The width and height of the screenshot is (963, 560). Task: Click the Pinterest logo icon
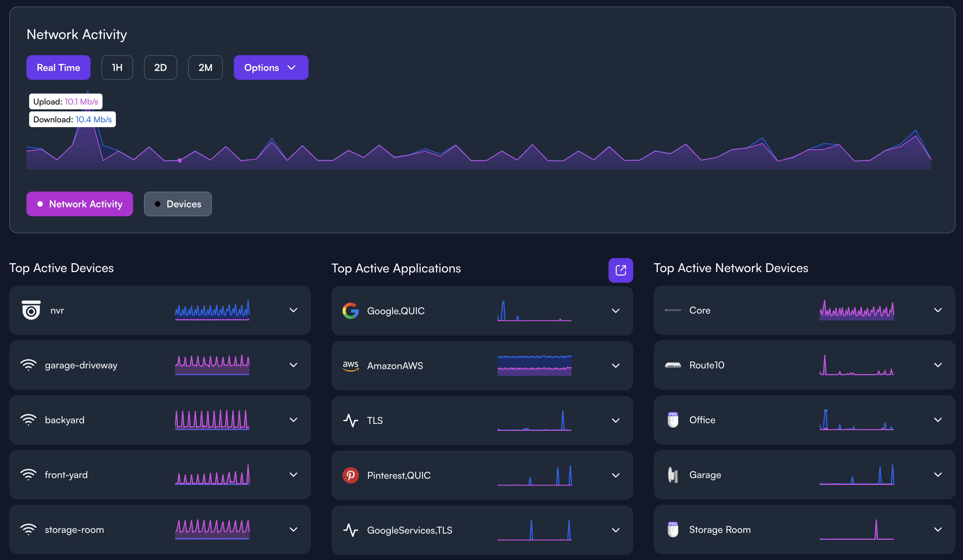[350, 475]
